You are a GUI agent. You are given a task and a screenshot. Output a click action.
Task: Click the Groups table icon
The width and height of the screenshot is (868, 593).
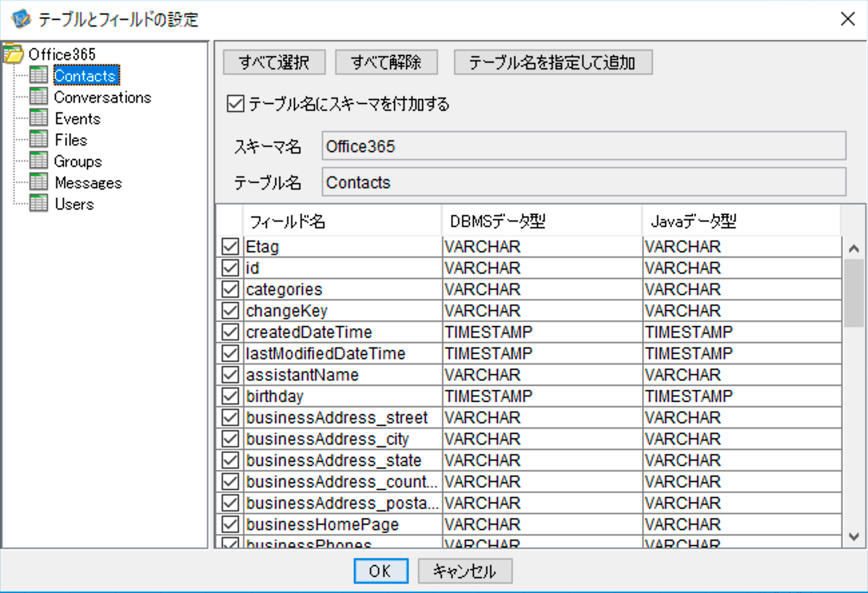pos(39,161)
